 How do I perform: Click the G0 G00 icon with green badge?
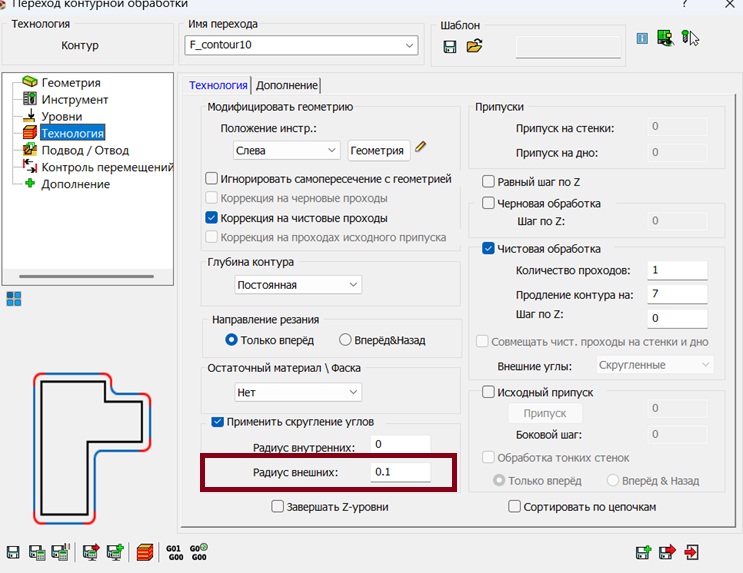coord(199,552)
